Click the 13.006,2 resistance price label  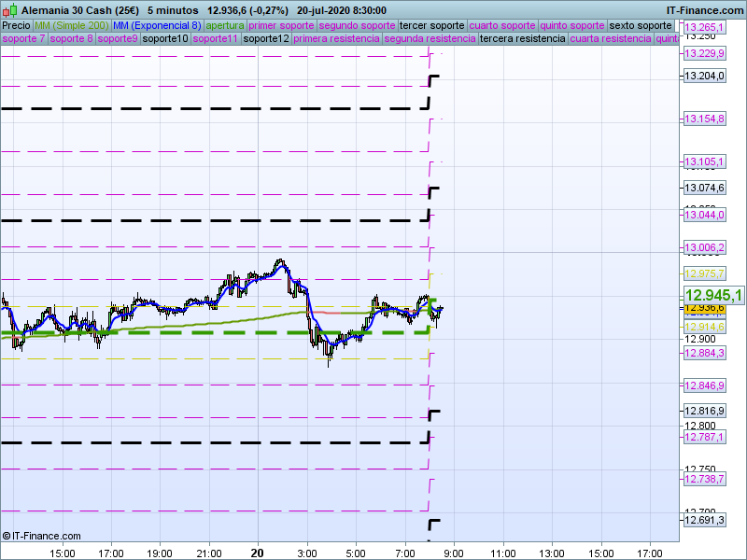(704, 247)
